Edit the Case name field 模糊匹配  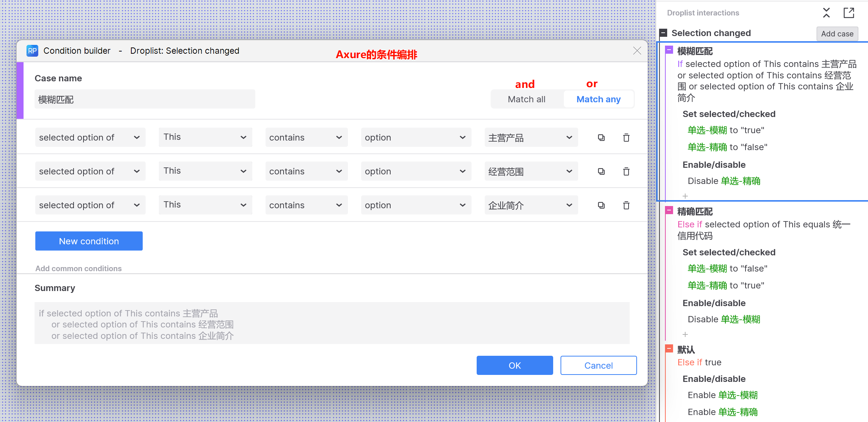click(145, 99)
